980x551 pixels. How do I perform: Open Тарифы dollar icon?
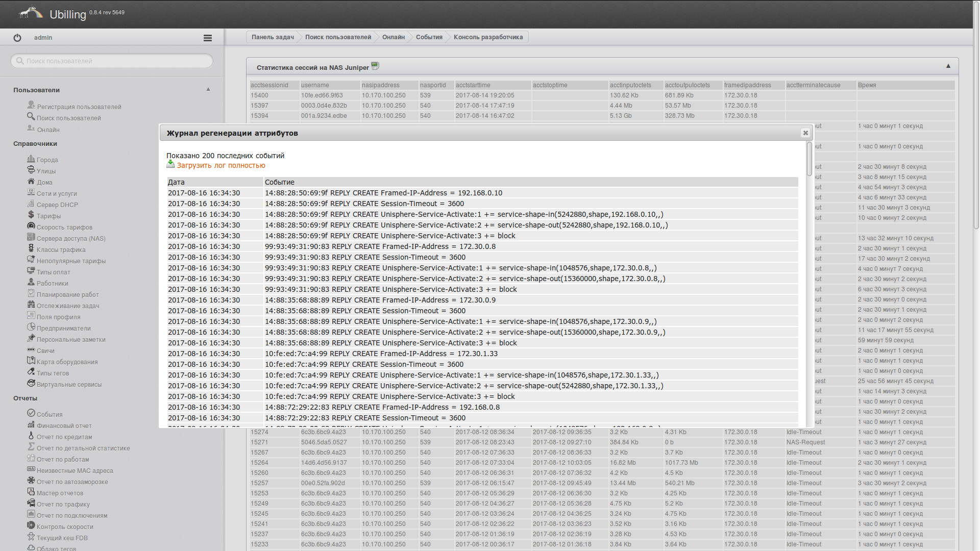click(31, 215)
